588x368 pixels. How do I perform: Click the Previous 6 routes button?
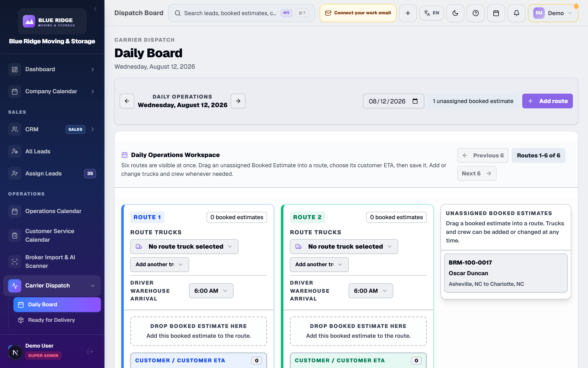[483, 156]
